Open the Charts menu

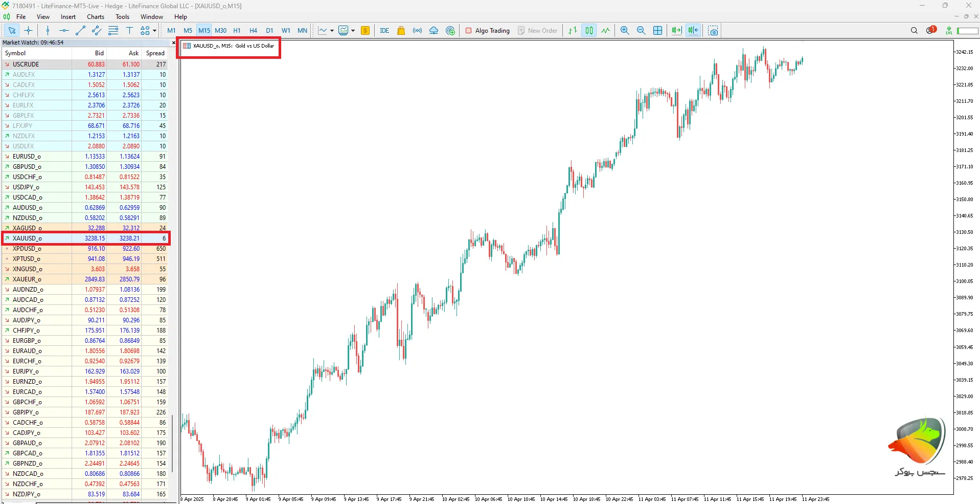click(x=96, y=17)
